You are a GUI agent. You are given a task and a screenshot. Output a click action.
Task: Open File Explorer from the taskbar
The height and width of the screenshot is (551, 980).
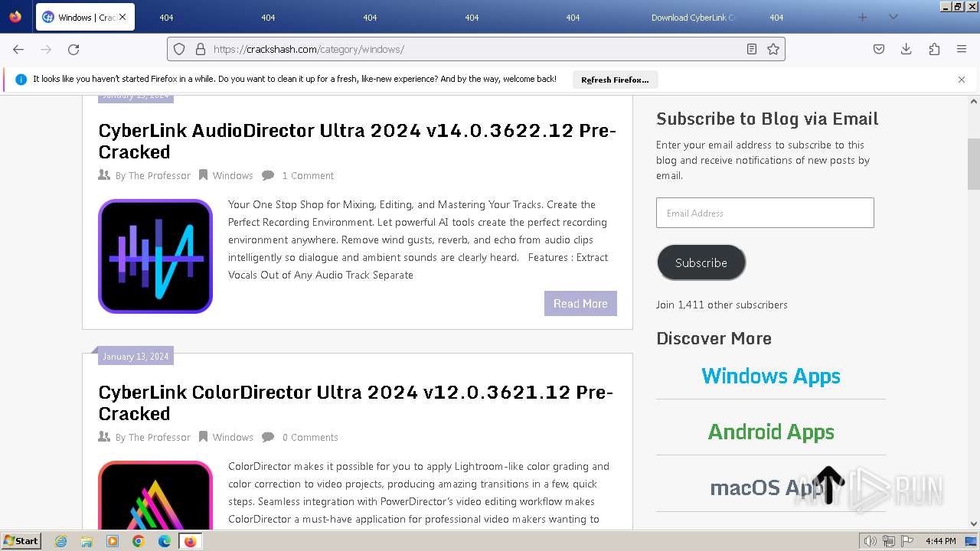click(x=87, y=541)
